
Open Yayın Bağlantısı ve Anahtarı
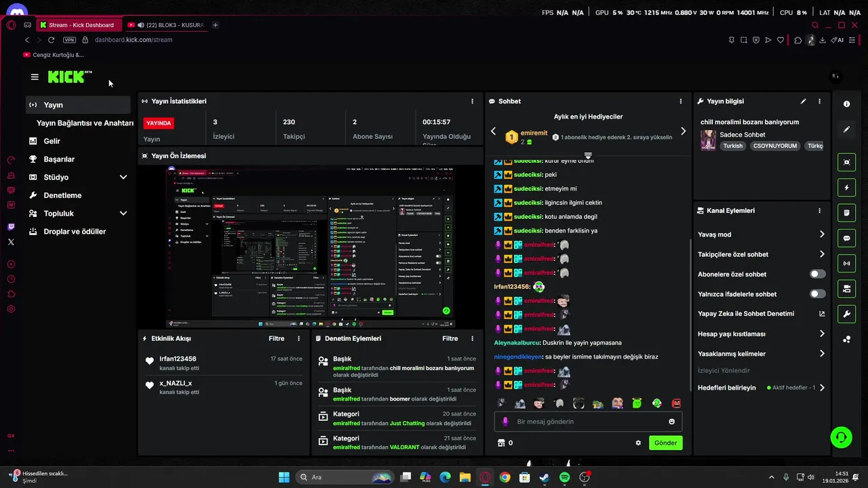point(85,123)
